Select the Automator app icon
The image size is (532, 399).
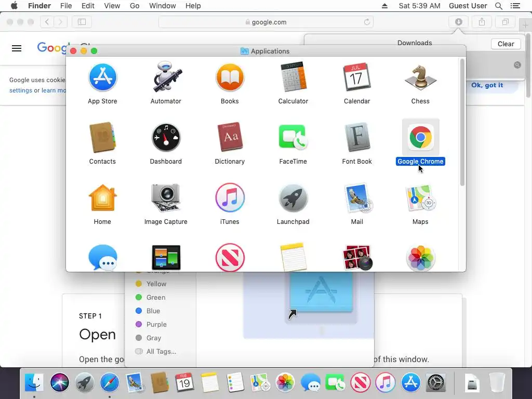click(x=166, y=77)
